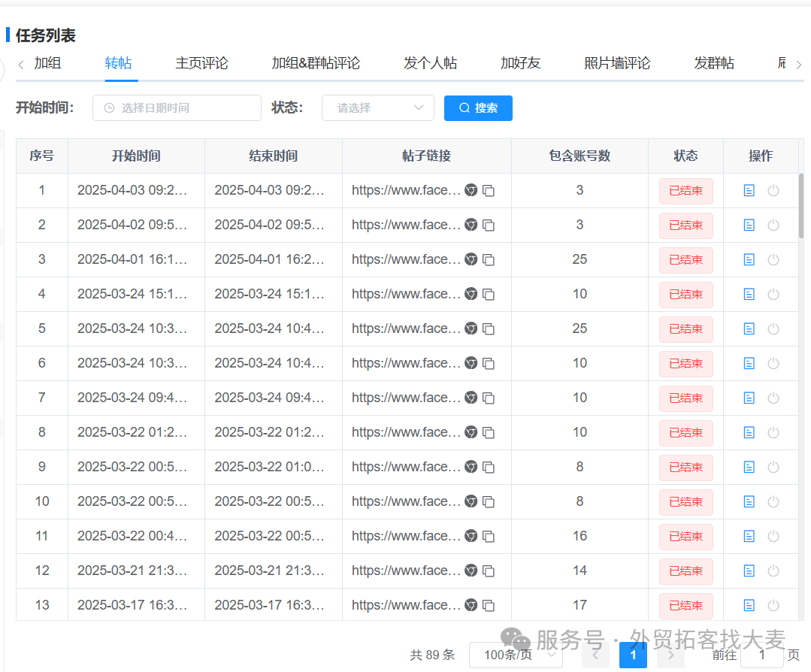Screen dimensions: 811x672
Task: Click the table vertical scrollbar
Action: tap(801, 206)
